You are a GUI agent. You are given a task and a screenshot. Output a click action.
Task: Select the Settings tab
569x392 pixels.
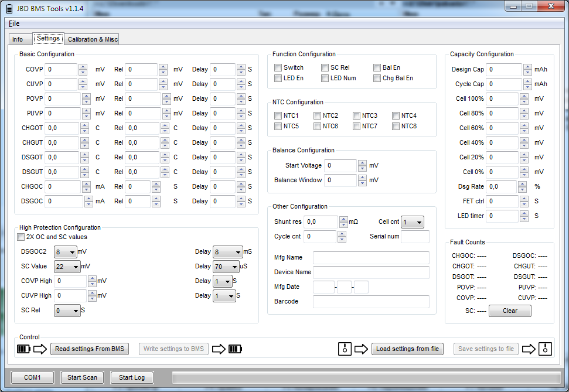(48, 38)
